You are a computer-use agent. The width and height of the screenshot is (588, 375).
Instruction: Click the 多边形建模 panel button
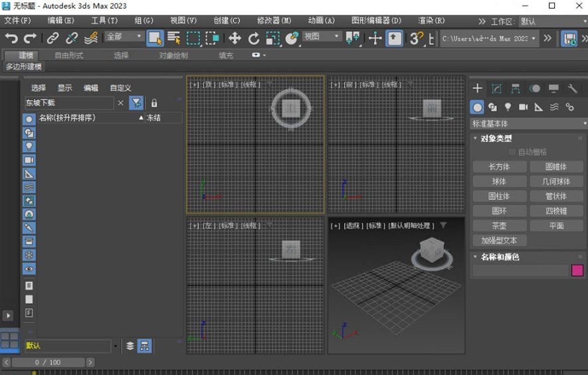click(24, 66)
